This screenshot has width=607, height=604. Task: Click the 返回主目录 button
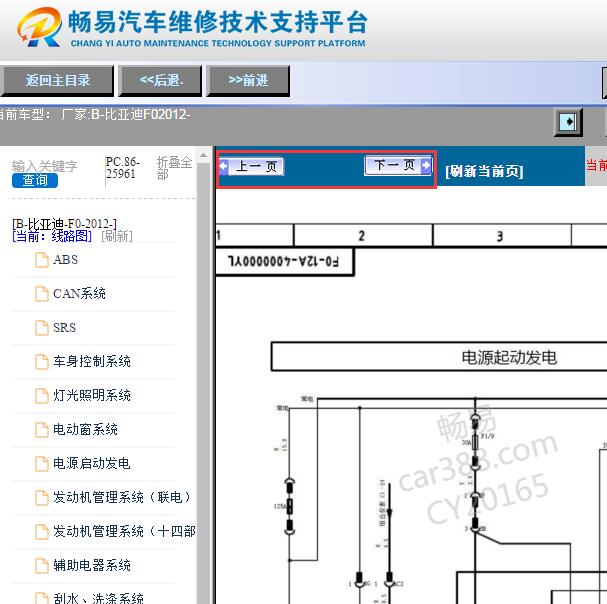tap(57, 81)
